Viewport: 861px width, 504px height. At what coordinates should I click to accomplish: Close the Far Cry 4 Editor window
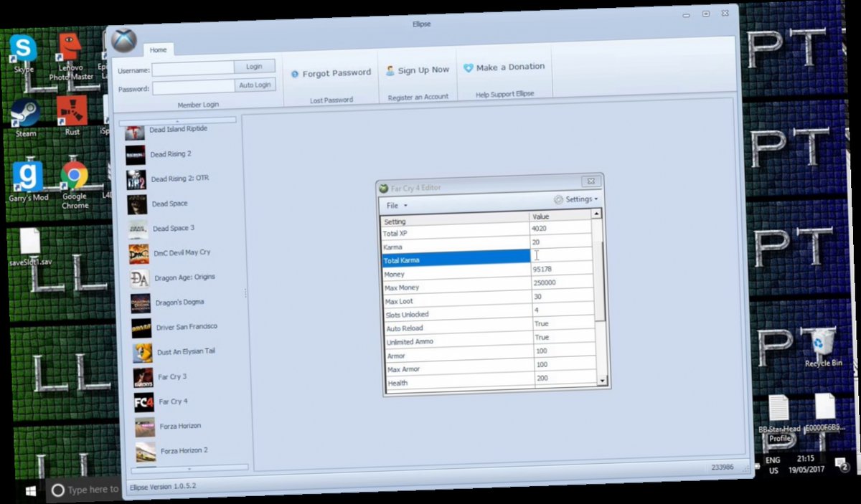[x=591, y=182]
